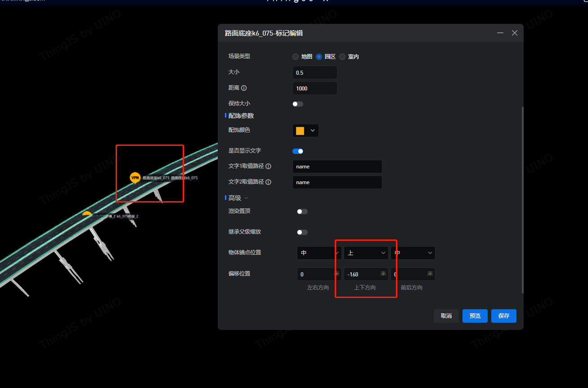Select the 室内 scene type radio

point(342,57)
